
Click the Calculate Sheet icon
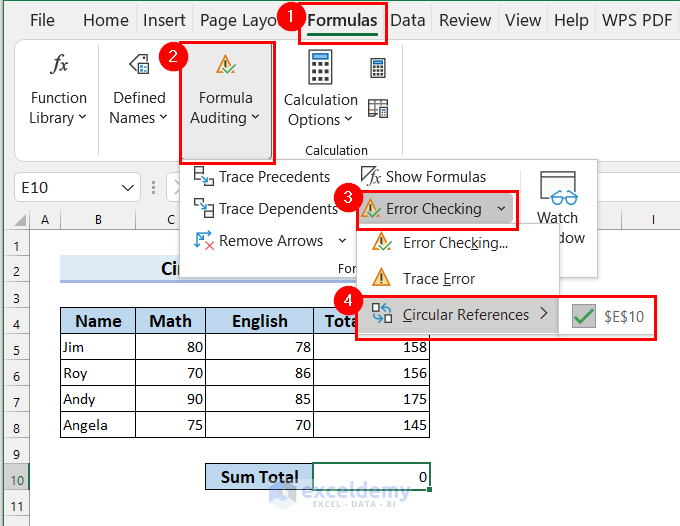[x=378, y=107]
